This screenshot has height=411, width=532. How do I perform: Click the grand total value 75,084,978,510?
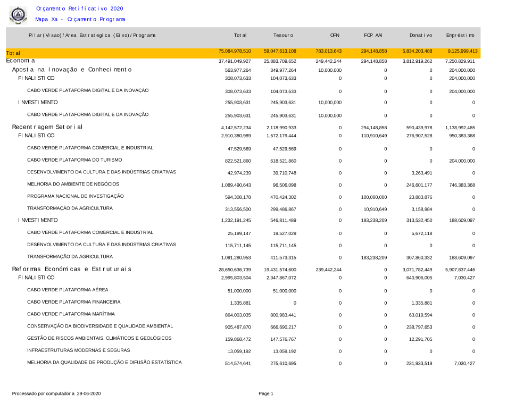235,51
